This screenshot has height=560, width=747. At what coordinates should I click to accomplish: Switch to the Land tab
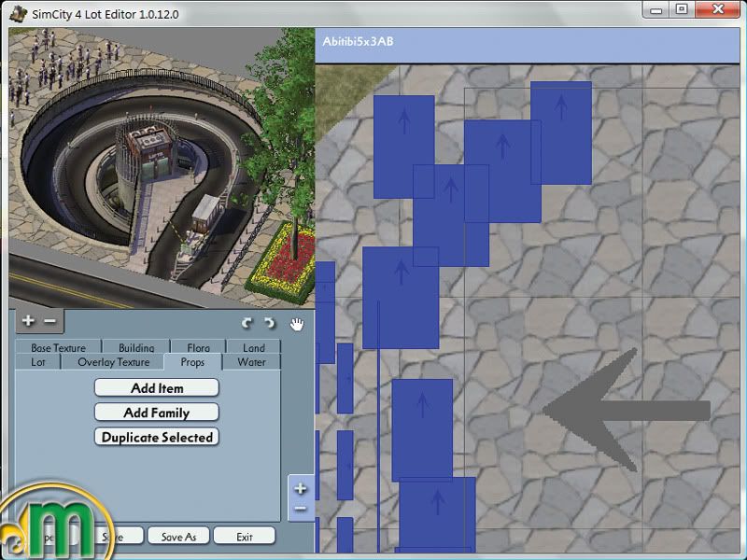[x=253, y=347]
